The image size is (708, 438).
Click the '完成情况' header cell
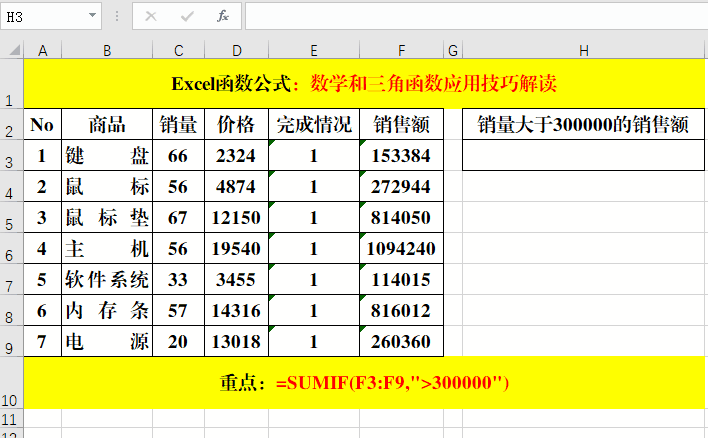(314, 124)
